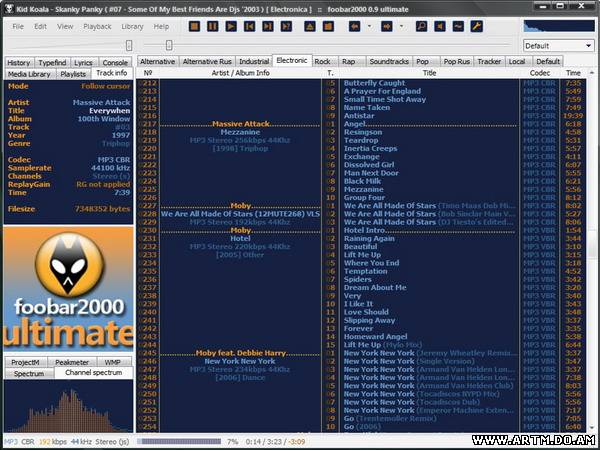The width and height of the screenshot is (600, 450).
Task: Click the back arrow history icon
Action: (x=354, y=26)
